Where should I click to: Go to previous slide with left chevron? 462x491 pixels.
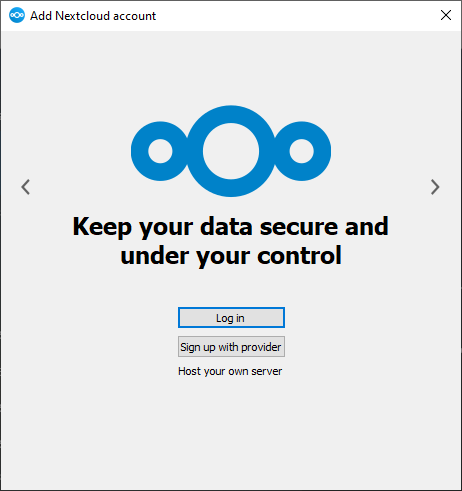click(x=26, y=187)
